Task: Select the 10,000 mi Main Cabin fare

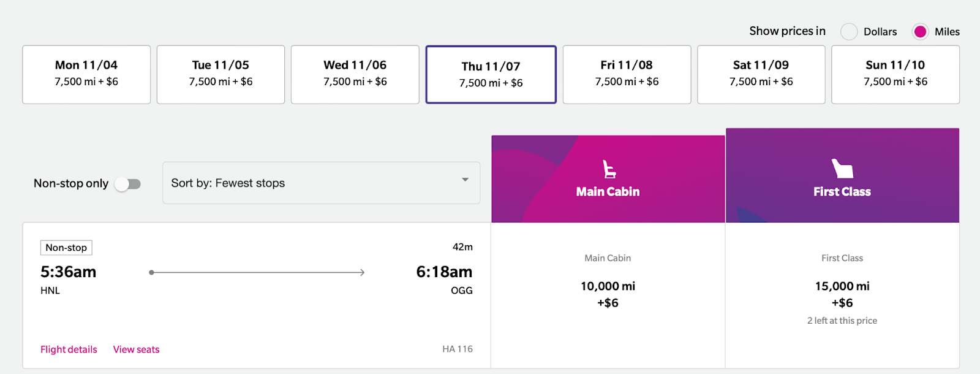Action: point(608,295)
